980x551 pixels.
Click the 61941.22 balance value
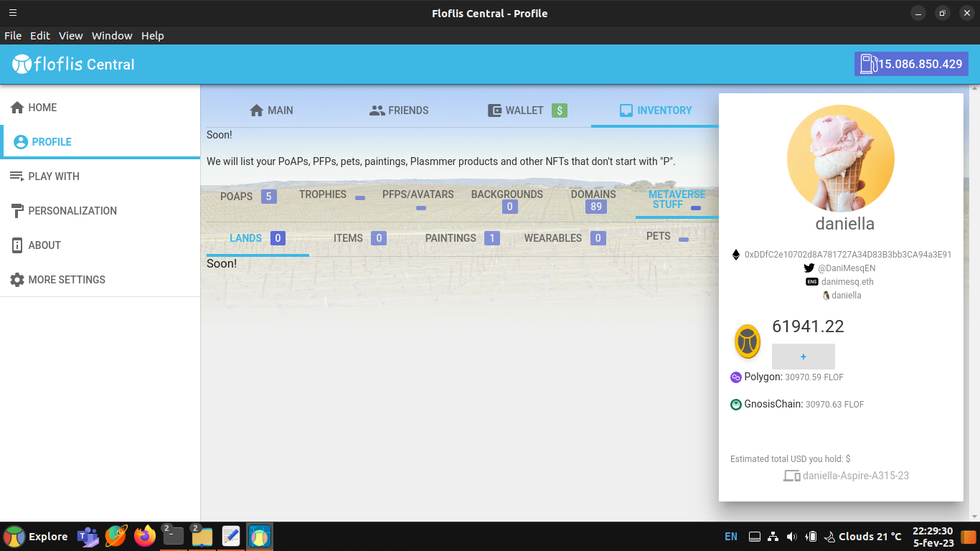[808, 326]
